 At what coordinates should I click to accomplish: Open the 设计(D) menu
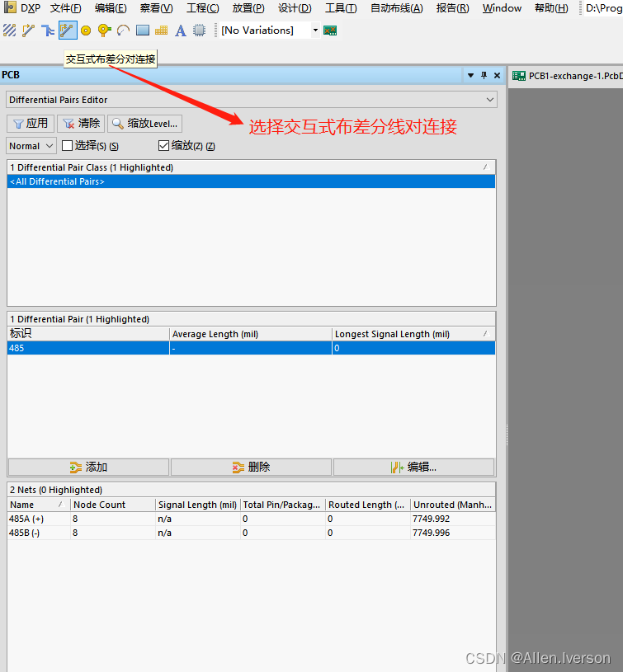[295, 8]
